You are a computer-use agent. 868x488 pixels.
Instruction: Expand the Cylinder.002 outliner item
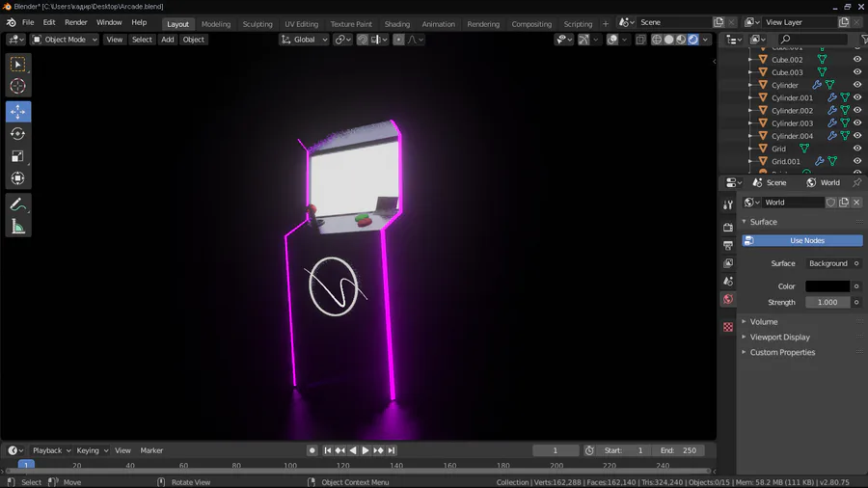(750, 110)
